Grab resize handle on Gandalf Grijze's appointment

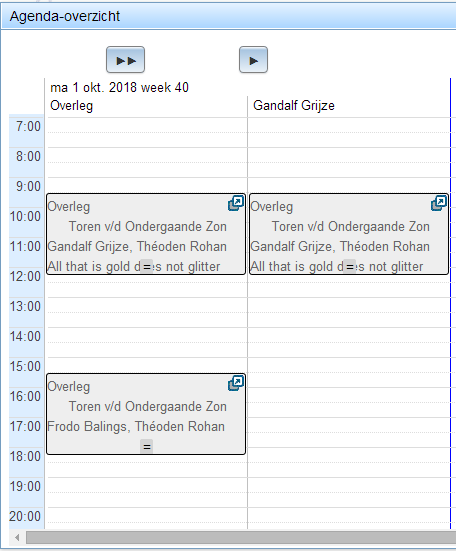[x=350, y=267]
